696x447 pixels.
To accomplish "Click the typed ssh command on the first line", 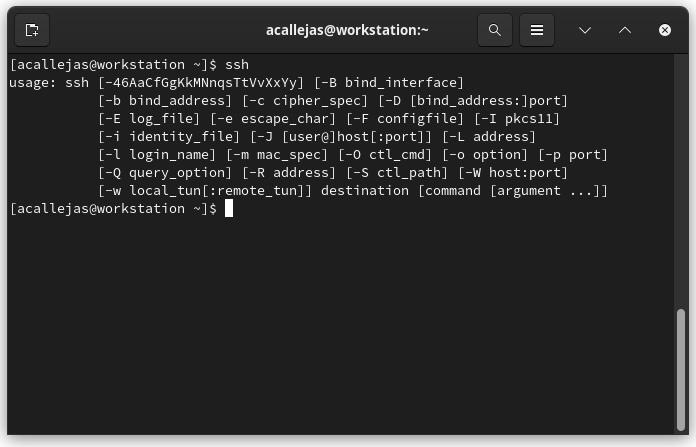I will point(237,65).
